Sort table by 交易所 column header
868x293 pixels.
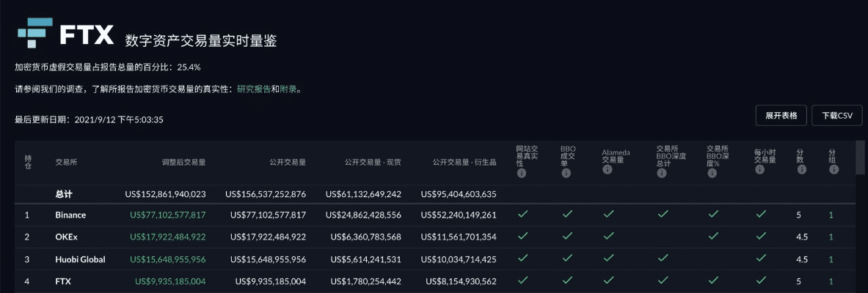pyautogui.click(x=66, y=162)
